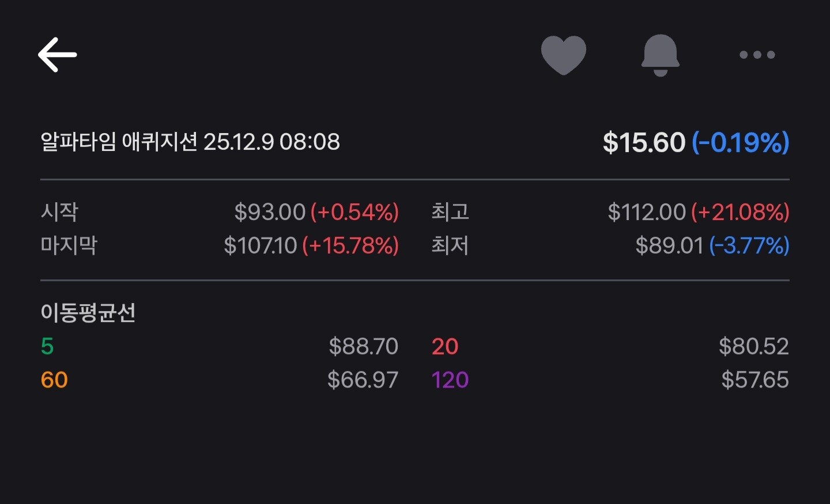
Task: Tap the 시작 opening price label
Action: coord(59,212)
